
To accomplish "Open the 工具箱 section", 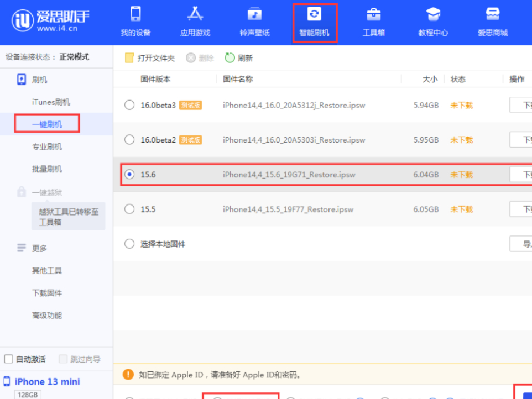I will tap(373, 22).
